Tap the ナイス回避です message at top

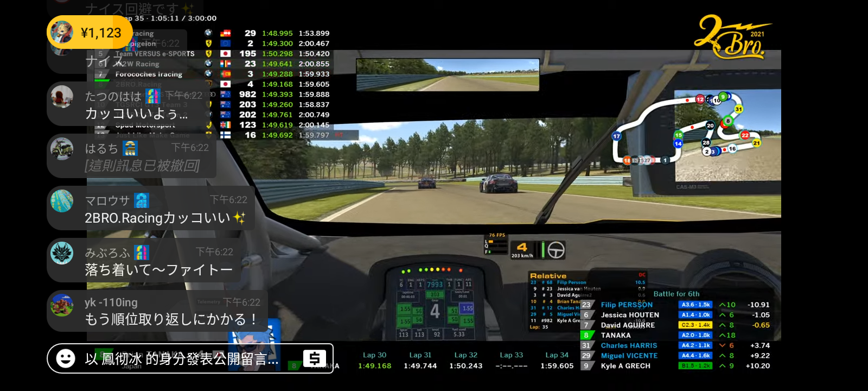tap(139, 8)
